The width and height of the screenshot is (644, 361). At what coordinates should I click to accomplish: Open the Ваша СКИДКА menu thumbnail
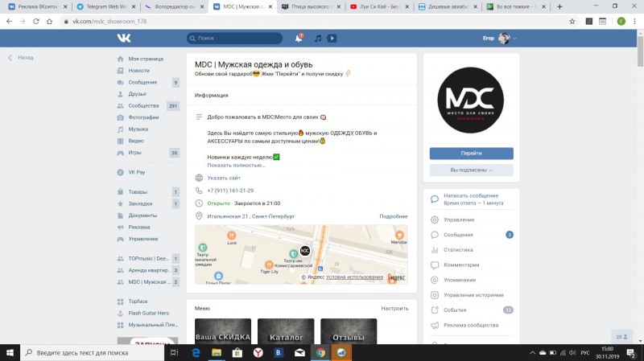[x=223, y=331]
